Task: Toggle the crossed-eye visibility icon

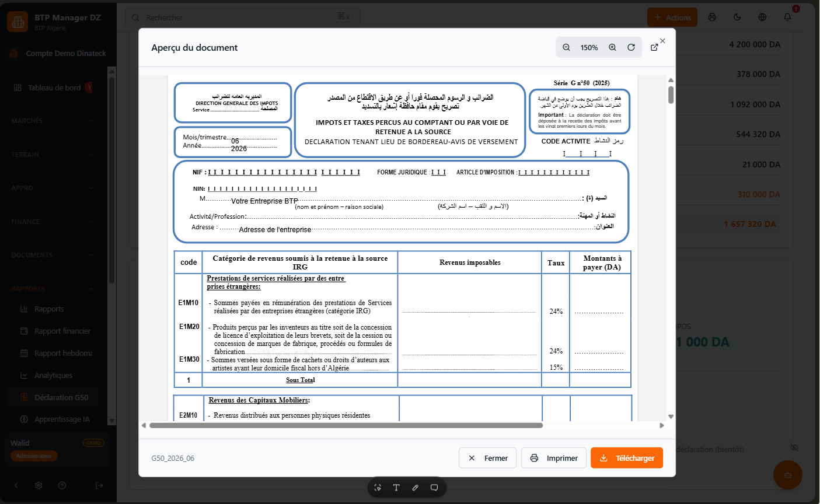Action: 794,447
